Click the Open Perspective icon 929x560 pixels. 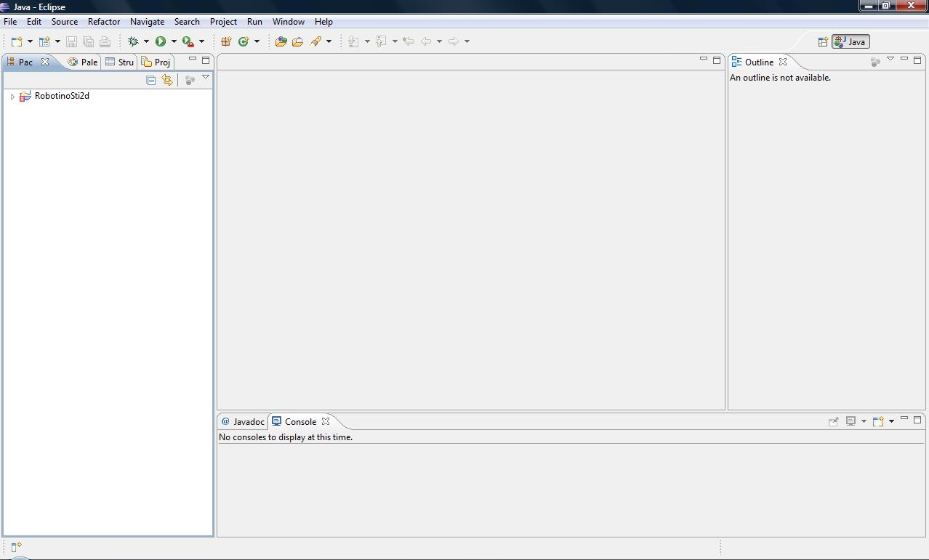point(823,42)
